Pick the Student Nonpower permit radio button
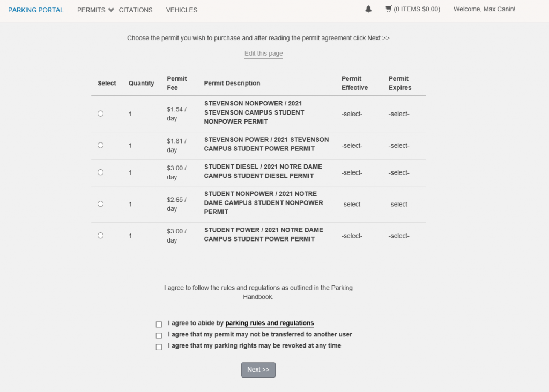 click(100, 204)
